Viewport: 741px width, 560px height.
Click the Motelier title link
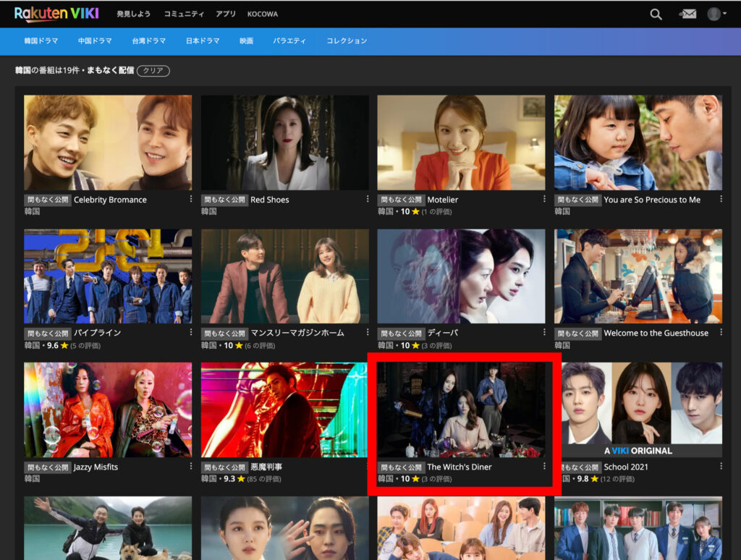coord(443,200)
